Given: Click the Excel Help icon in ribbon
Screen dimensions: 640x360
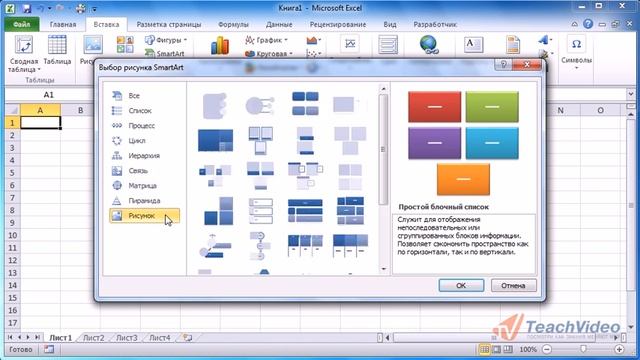Looking at the screenshot, I should 588,24.
